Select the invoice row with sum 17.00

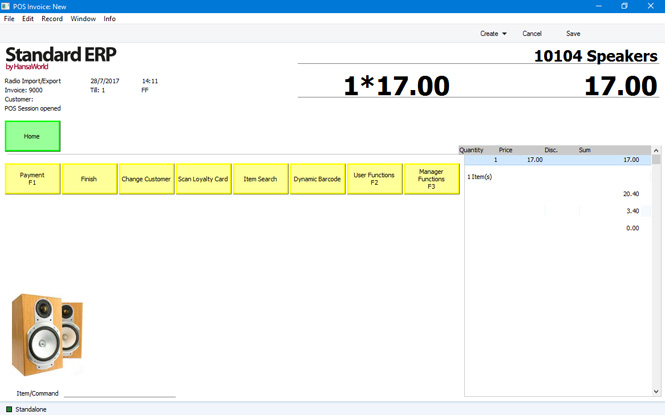click(x=558, y=160)
